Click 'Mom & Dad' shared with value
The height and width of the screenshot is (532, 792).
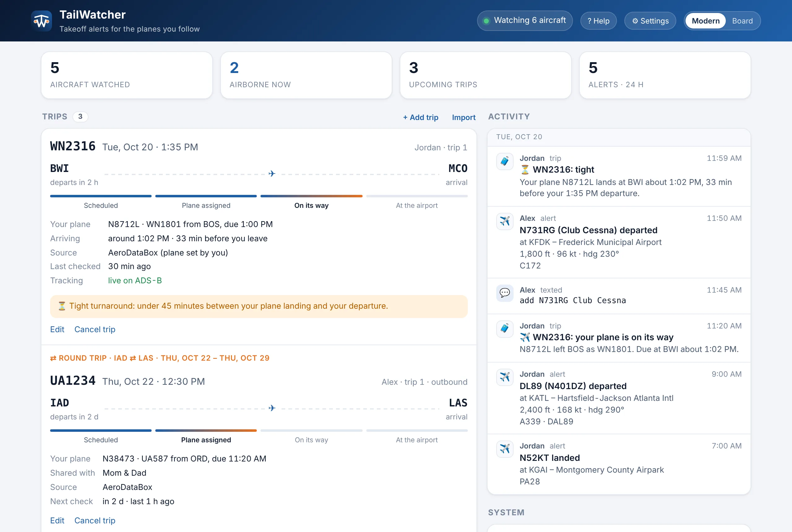125,473
